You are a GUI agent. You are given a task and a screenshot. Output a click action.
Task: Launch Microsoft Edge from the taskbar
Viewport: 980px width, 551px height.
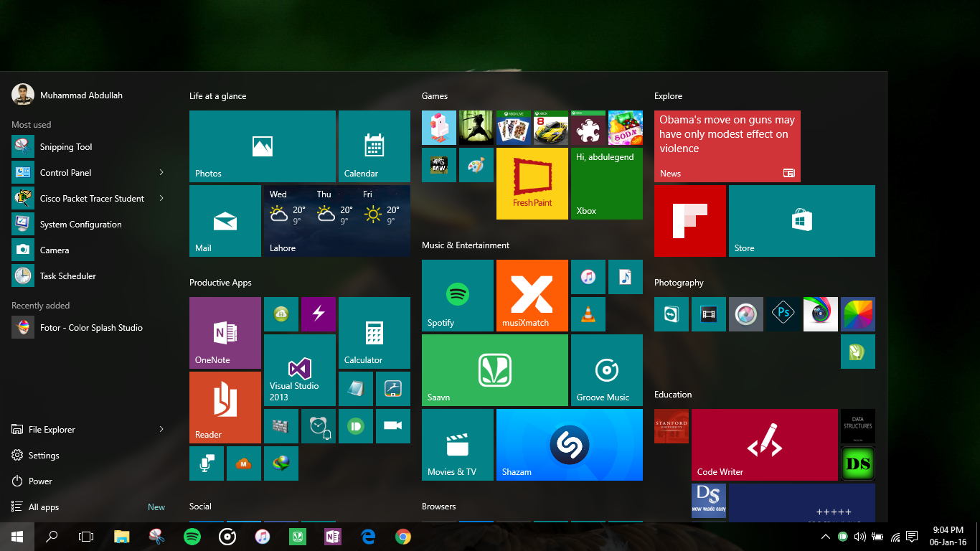367,536
